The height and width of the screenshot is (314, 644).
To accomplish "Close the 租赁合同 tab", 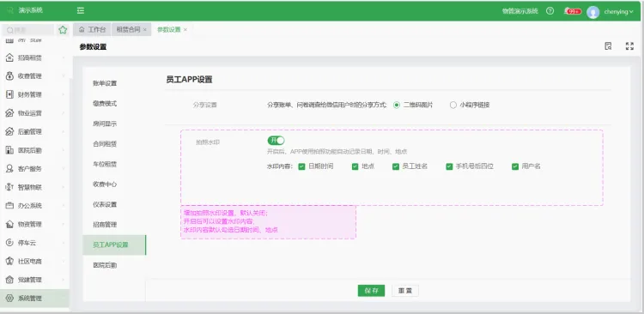I will pyautogui.click(x=145, y=30).
